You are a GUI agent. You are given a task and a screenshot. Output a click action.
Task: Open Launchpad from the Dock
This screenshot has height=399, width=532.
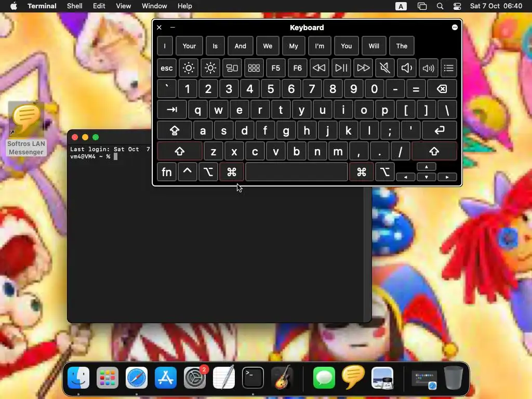click(108, 378)
